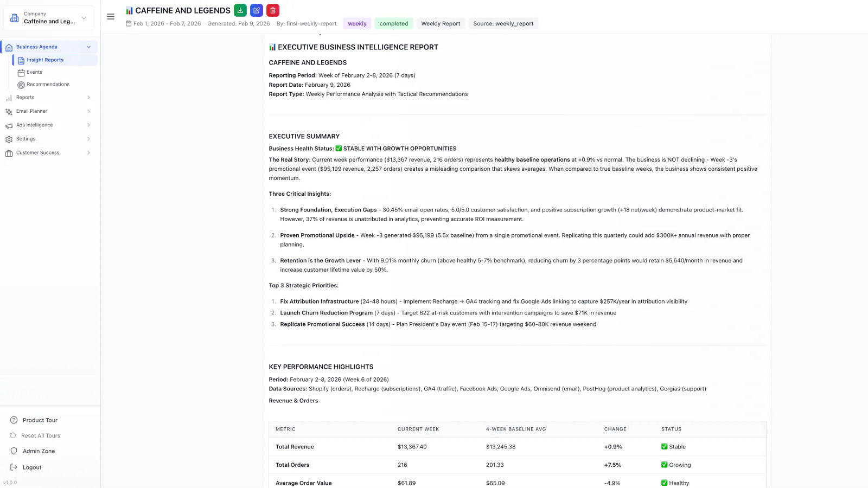Click the $13,367.40 revenue value
Image resolution: width=868 pixels, height=488 pixels.
click(x=412, y=447)
